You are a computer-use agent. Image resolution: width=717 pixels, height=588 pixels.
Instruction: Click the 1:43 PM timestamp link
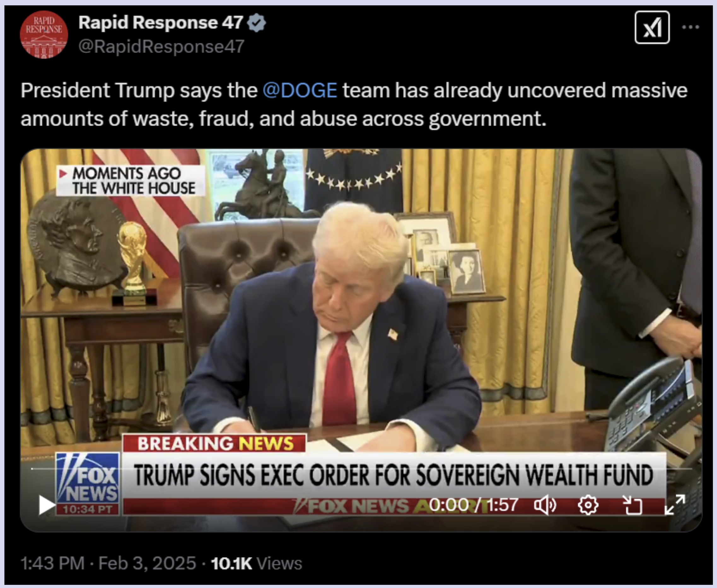pyautogui.click(x=52, y=563)
